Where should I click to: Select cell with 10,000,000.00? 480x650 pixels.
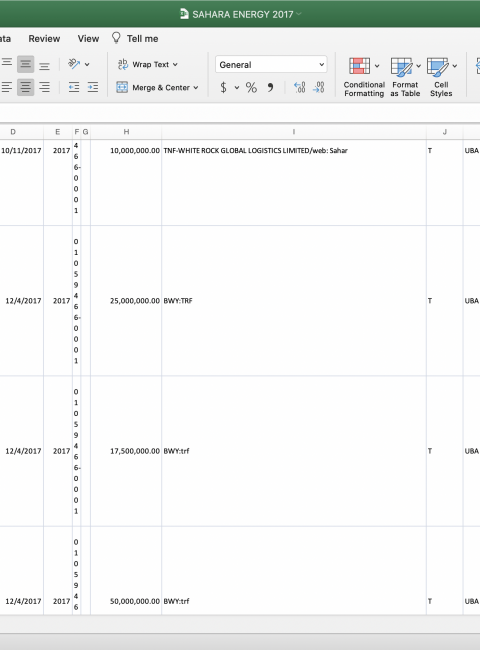[x=126, y=183]
